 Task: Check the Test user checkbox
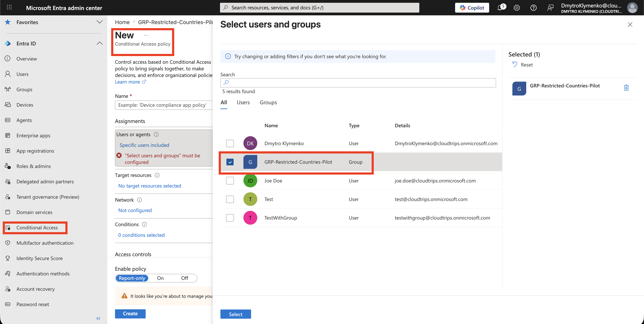[x=230, y=199]
